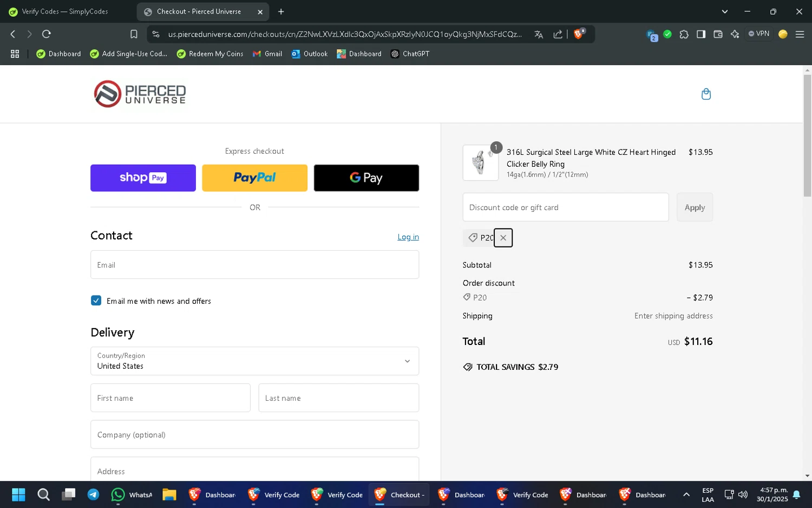Viewport: 812px width, 508px height.
Task: Remove the P20 discount code
Action: [x=503, y=238]
